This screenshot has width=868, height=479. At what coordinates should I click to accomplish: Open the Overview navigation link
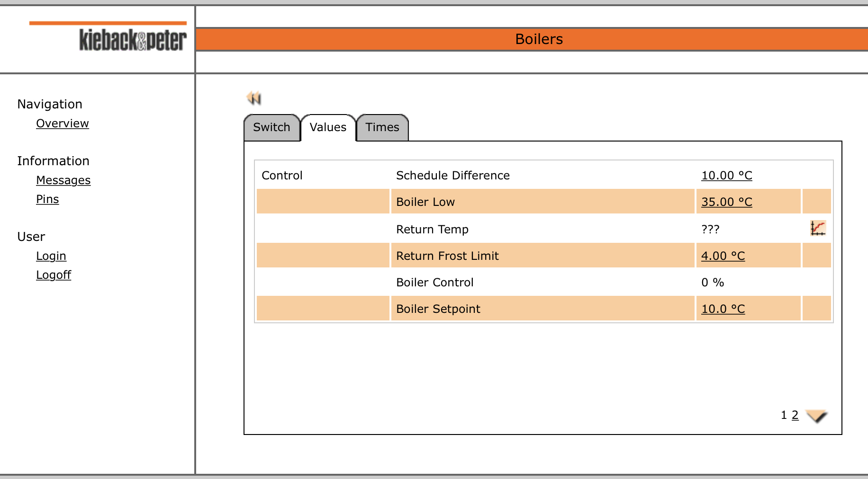click(x=63, y=124)
